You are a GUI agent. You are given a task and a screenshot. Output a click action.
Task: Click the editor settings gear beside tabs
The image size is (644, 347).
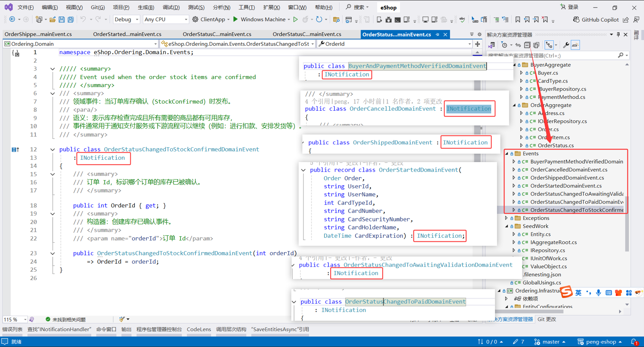(x=479, y=34)
